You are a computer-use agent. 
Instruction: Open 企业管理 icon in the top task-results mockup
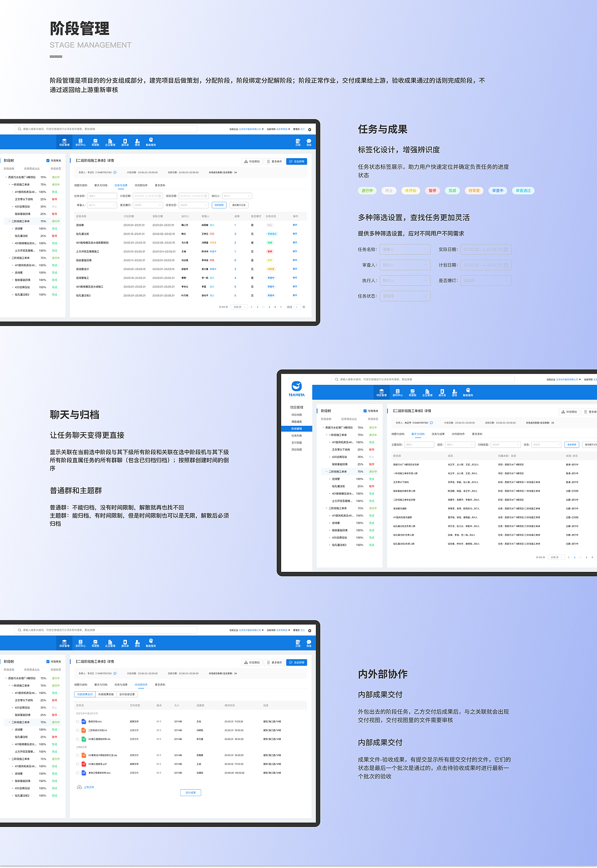tap(110, 142)
